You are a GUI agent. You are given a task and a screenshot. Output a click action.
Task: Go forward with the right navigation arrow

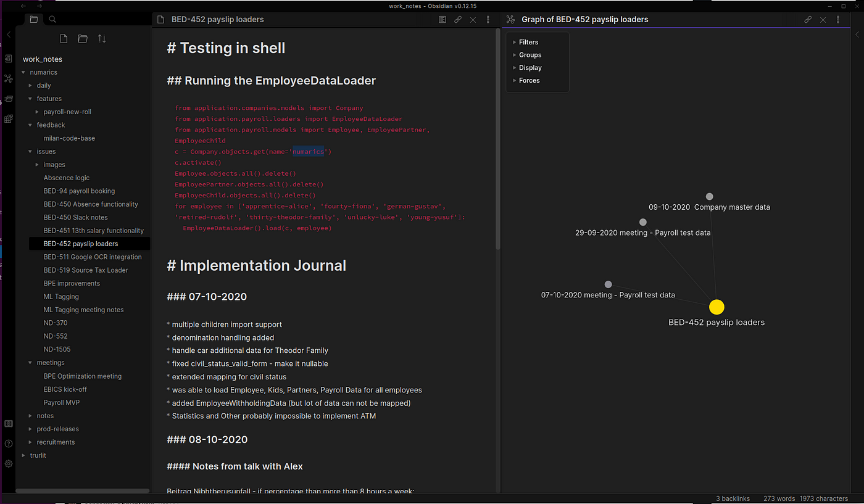39,6
